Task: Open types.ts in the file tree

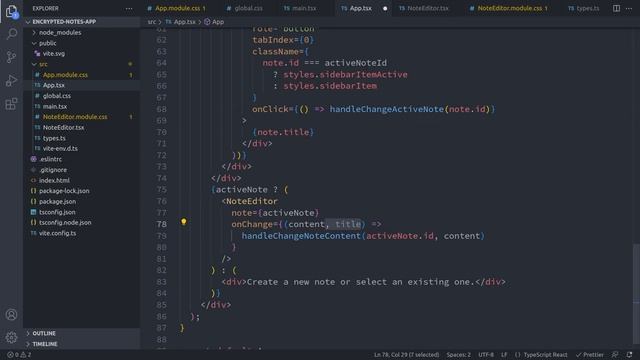Action: point(82,138)
